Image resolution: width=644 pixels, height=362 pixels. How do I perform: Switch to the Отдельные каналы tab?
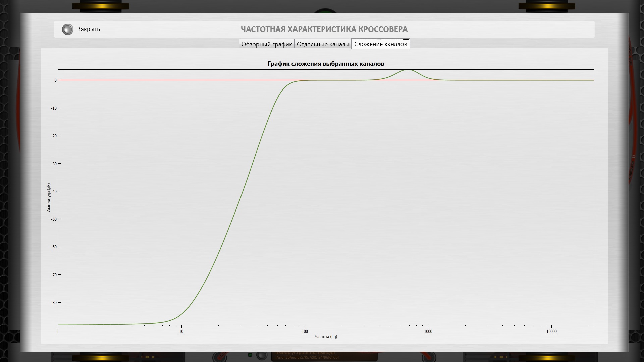(x=323, y=44)
